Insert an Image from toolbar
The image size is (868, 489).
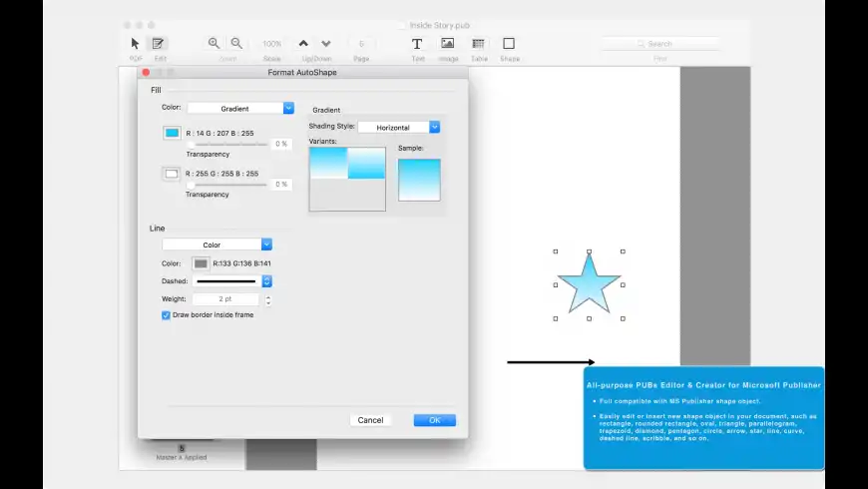(447, 43)
